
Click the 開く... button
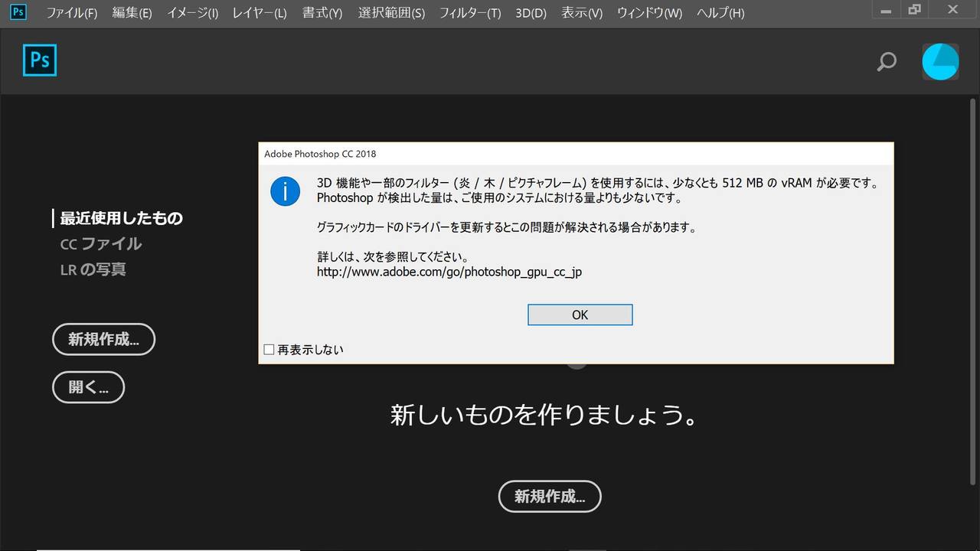click(88, 387)
